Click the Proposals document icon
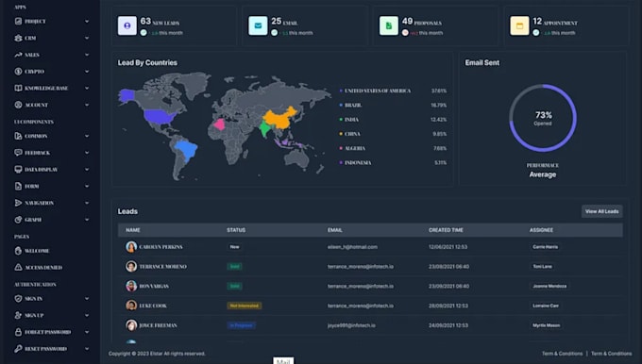 [x=389, y=25]
